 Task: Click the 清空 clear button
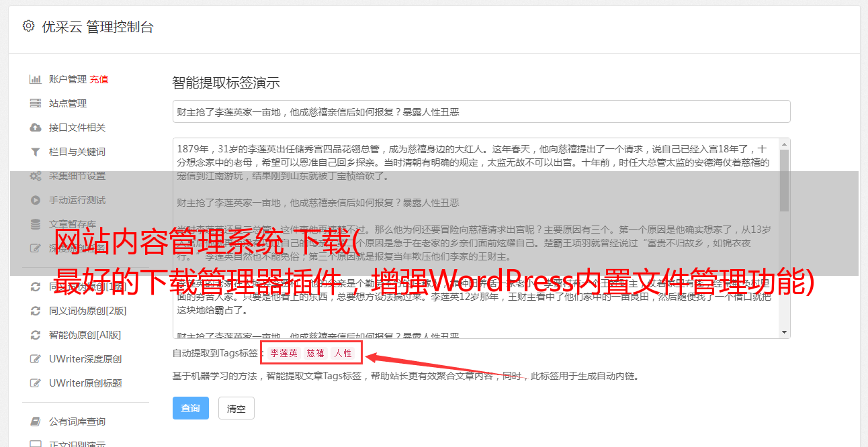point(236,408)
